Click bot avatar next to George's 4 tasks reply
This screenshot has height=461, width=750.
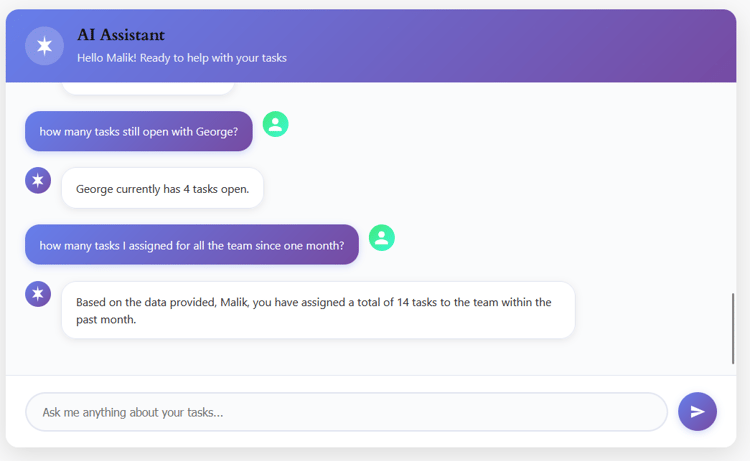pyautogui.click(x=38, y=180)
